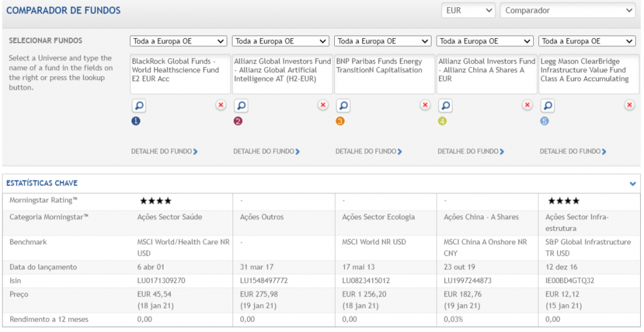Screen dimensions: 644x332
Task: Remove BlackRock World Healthscience fund with red X
Action: click(x=221, y=105)
